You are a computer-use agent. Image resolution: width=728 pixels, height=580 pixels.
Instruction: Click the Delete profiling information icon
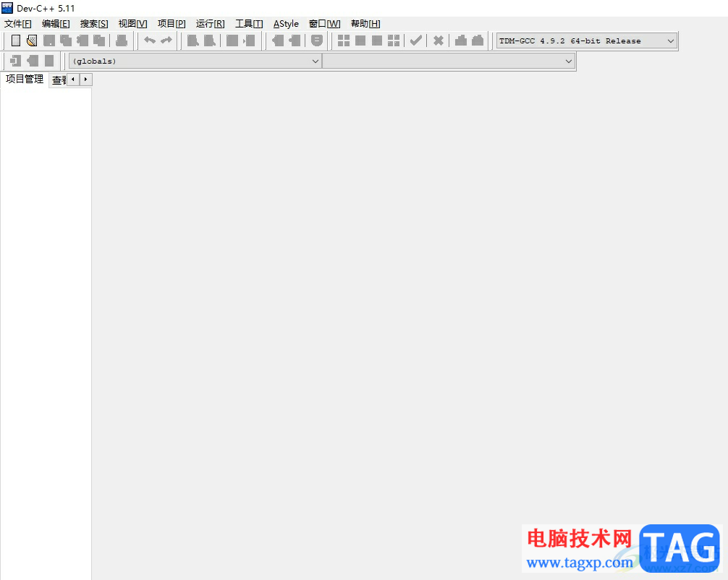478,40
